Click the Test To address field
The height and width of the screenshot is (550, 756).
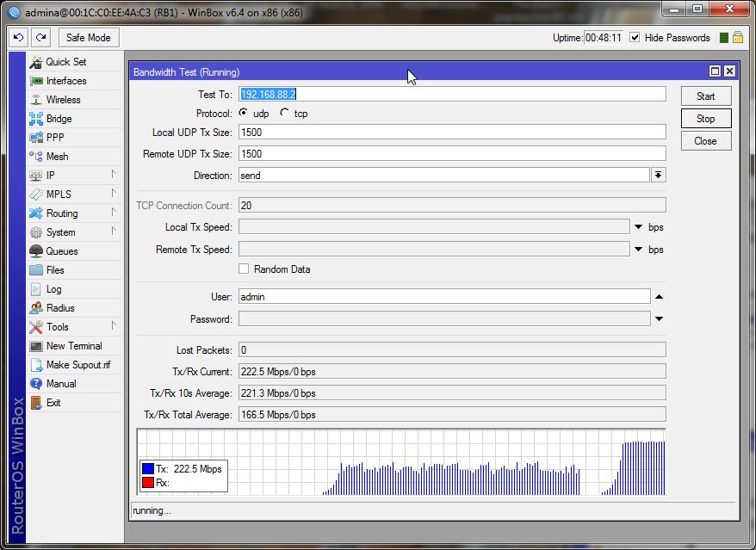(x=452, y=94)
